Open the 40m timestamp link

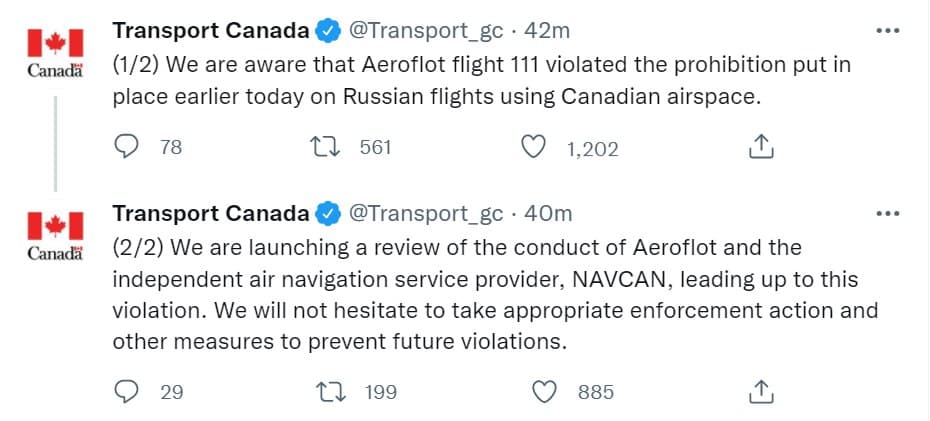point(548,213)
